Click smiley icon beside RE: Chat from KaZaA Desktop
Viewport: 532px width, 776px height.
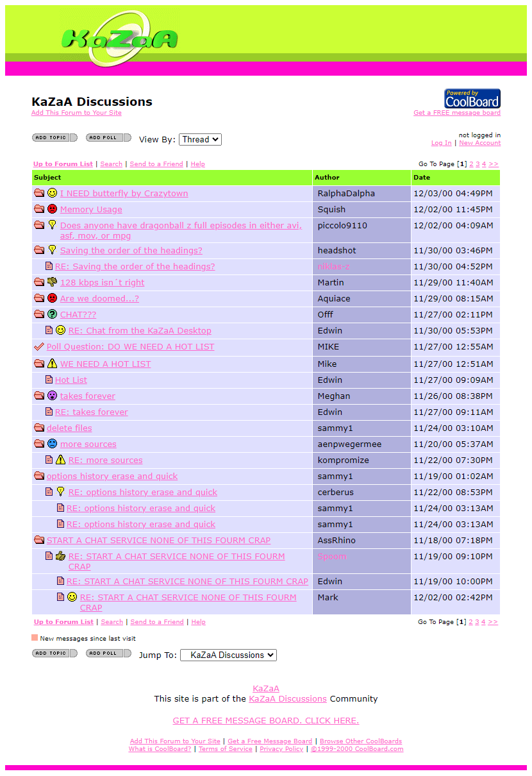tap(61, 330)
